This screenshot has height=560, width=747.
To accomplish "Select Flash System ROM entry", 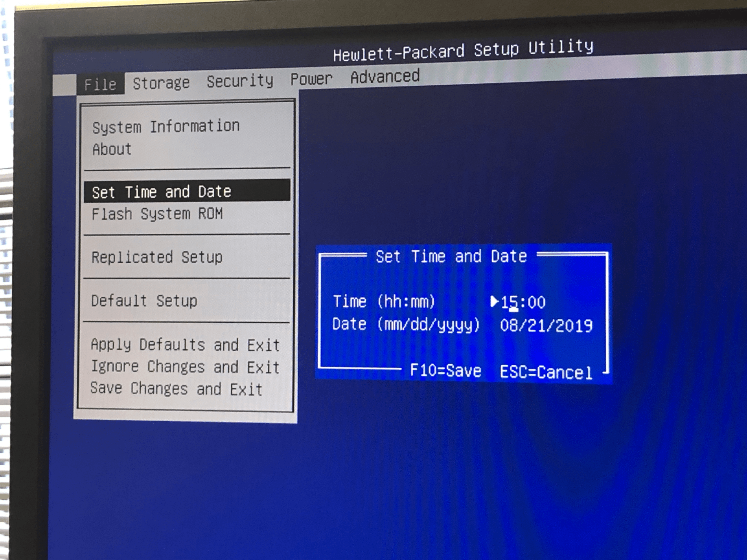I will [x=157, y=214].
